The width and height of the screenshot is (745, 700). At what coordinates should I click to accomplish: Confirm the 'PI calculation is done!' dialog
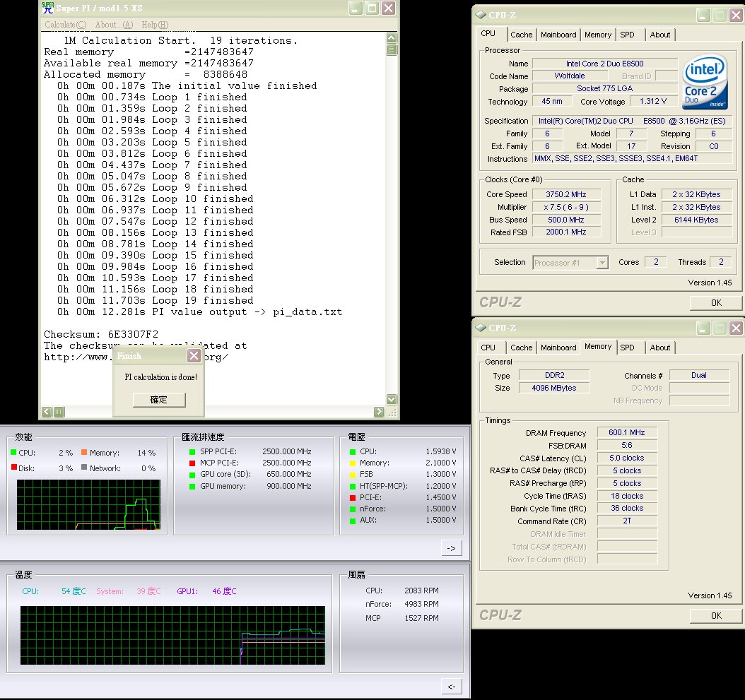(x=159, y=400)
